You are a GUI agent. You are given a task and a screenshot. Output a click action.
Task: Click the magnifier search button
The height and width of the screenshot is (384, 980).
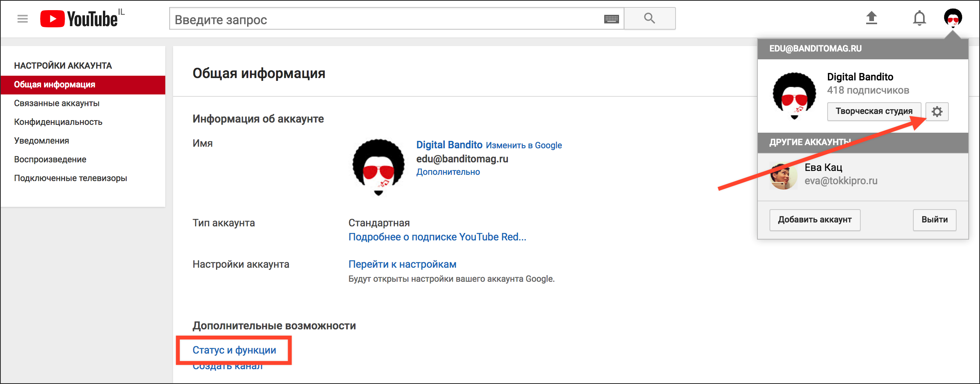649,18
